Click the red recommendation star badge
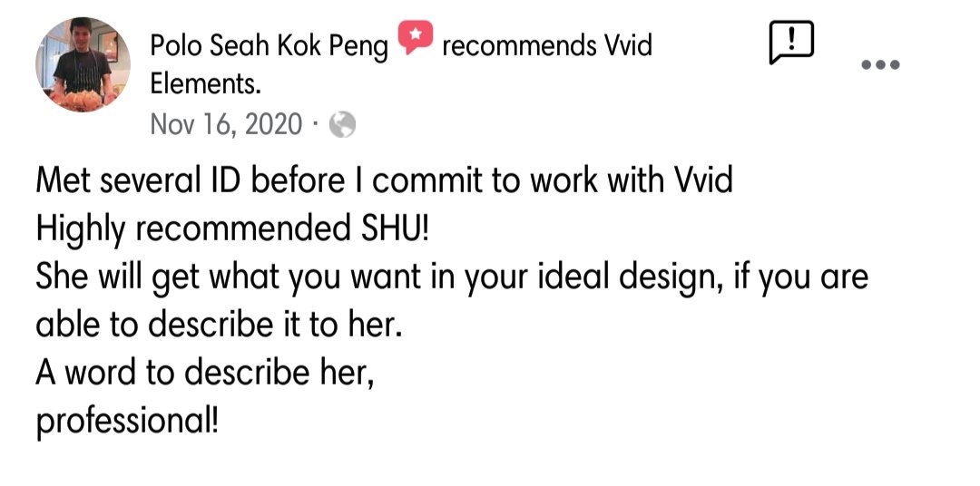 [415, 40]
